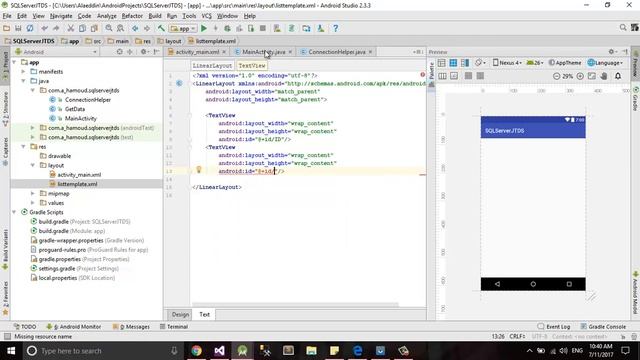
Task: Switch to the Design tab at the editor bottom
Action: click(x=180, y=314)
